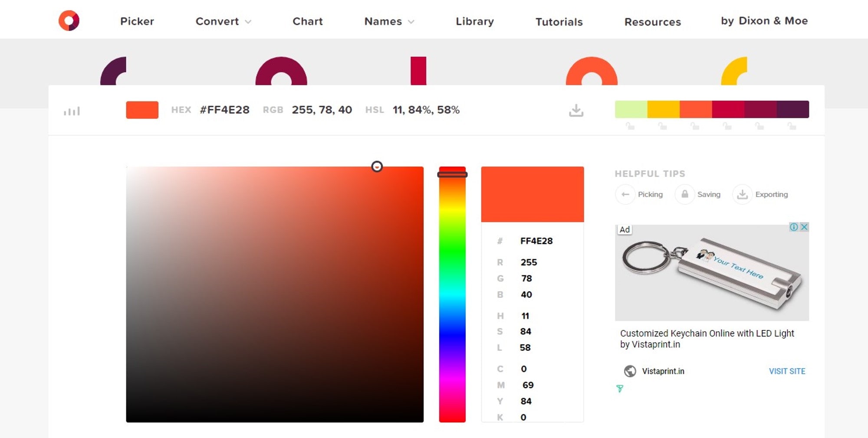Lock the green swatch in the palette

click(630, 126)
